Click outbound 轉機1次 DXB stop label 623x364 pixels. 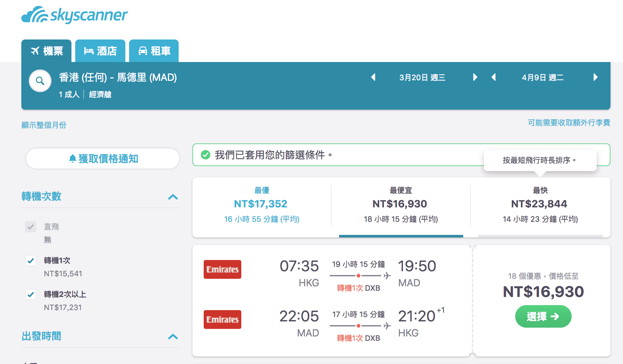tap(359, 288)
